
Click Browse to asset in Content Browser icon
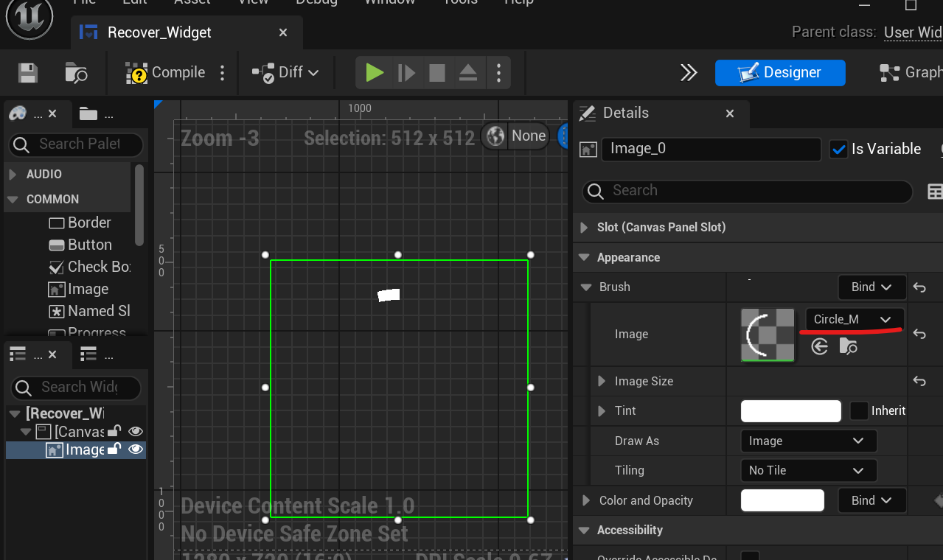[848, 346]
